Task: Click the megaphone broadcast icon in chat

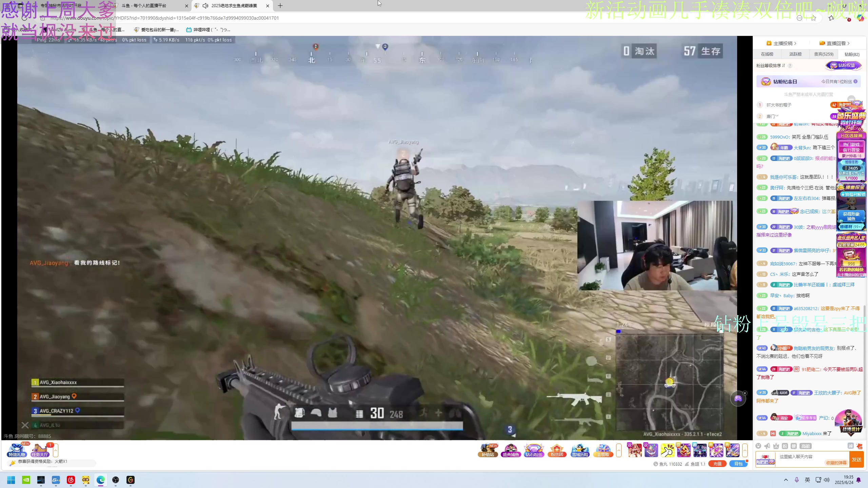Action: click(767, 446)
